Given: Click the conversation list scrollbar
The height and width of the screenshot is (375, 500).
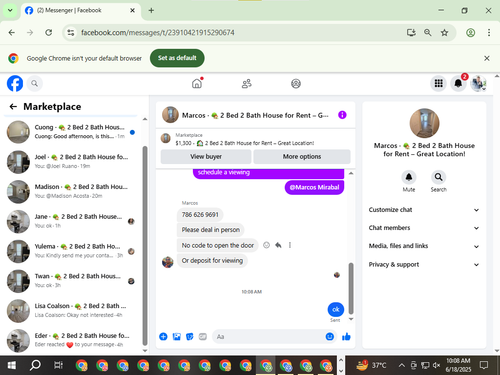Looking at the screenshot, I should point(145,246).
